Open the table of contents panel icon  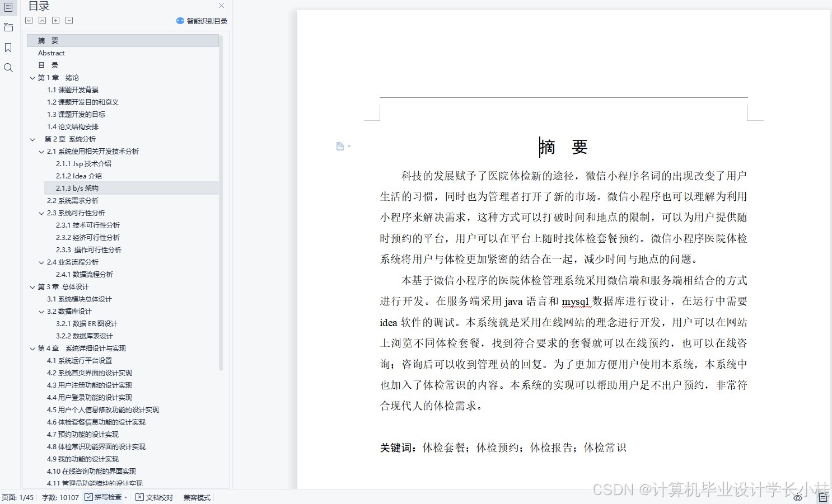click(x=8, y=8)
